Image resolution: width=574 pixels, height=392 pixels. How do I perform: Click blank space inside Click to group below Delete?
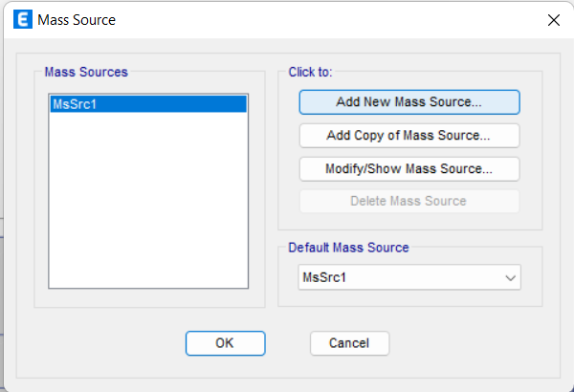(x=409, y=221)
